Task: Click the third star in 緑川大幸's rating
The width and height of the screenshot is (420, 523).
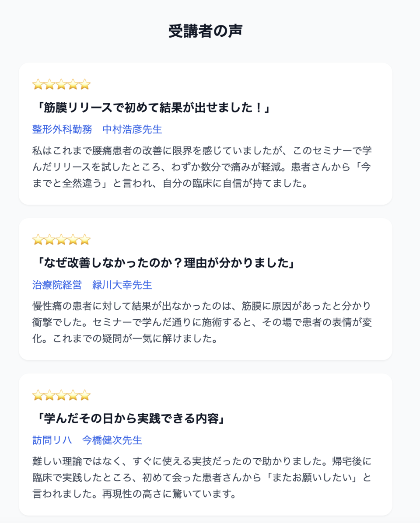Action: [61, 240]
